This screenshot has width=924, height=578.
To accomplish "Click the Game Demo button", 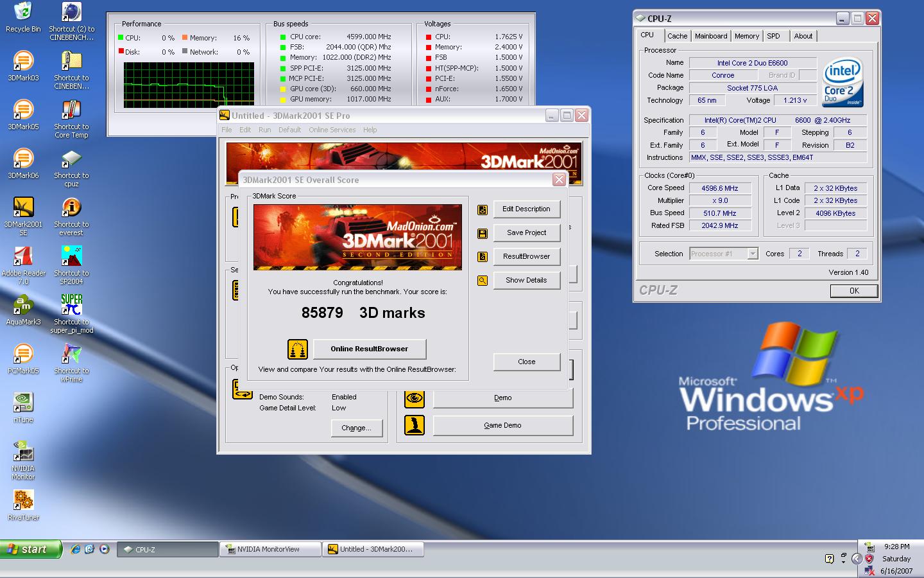I will (x=502, y=426).
